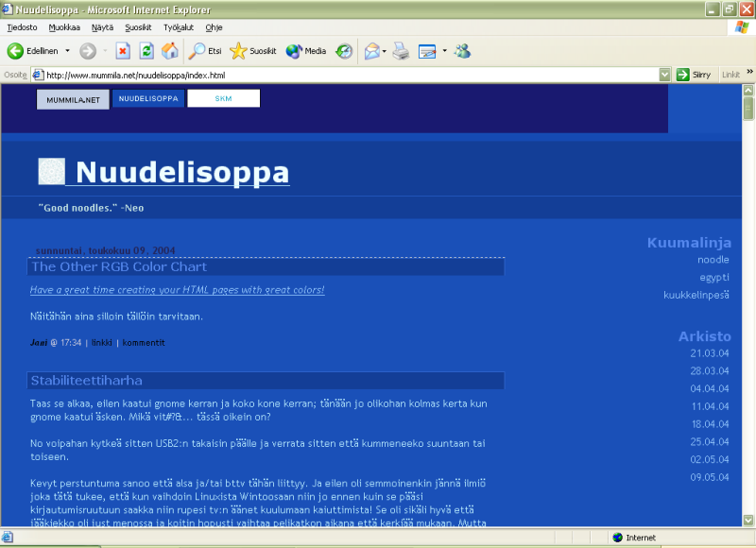Screen dimensions: 756x548
Task: Click the Siirry go button
Action: pyautogui.click(x=695, y=75)
